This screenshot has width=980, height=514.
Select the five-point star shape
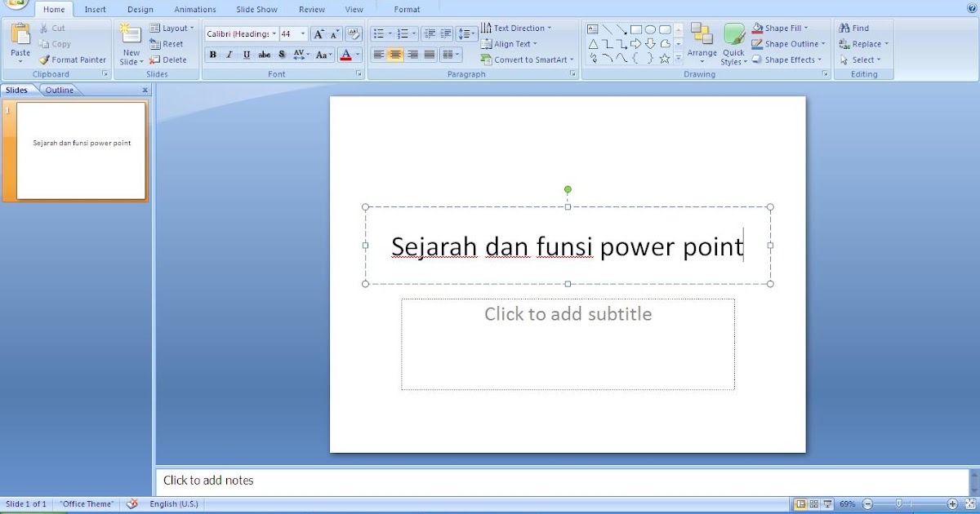tap(665, 59)
